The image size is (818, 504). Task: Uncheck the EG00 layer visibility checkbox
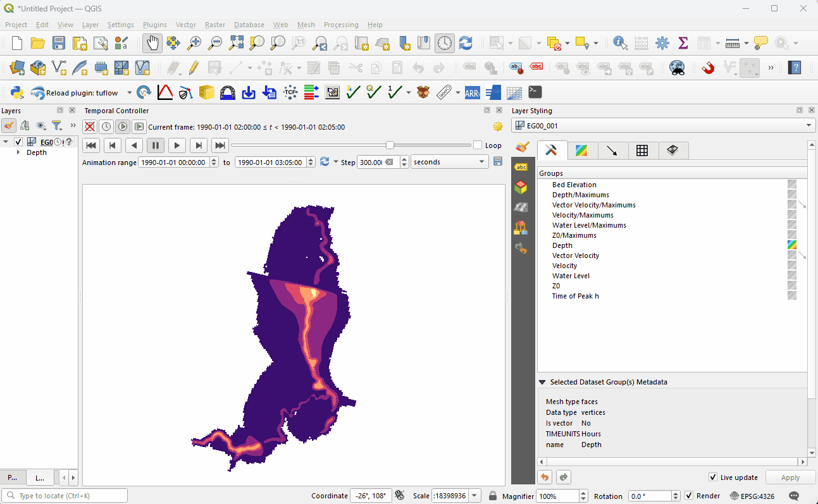pyautogui.click(x=18, y=142)
